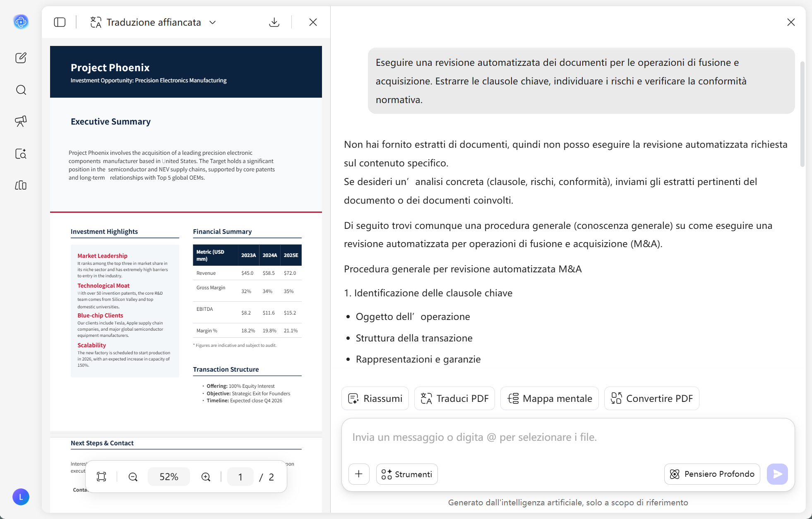812x519 pixels.
Task: Select the search icon in the sidebar
Action: pos(21,90)
